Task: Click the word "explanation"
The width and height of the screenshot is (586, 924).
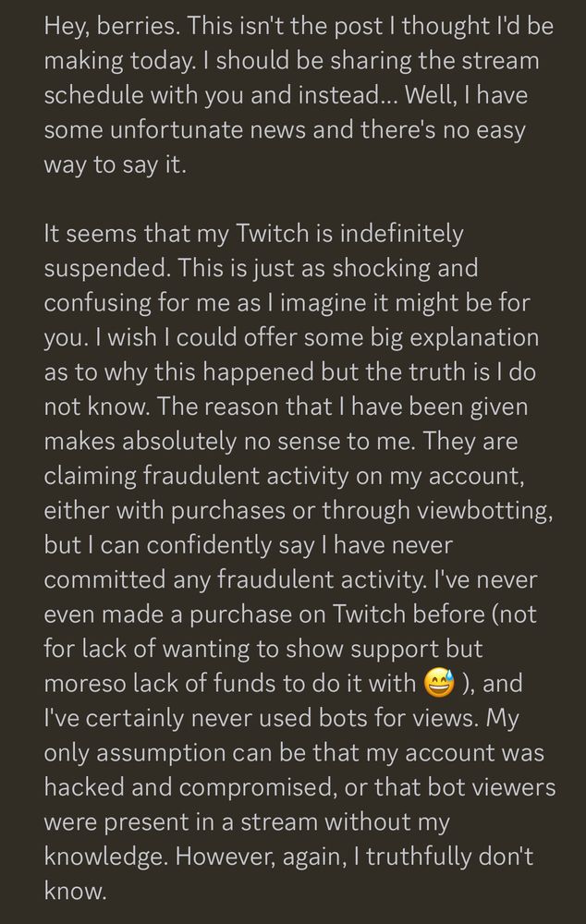Action: point(473,337)
